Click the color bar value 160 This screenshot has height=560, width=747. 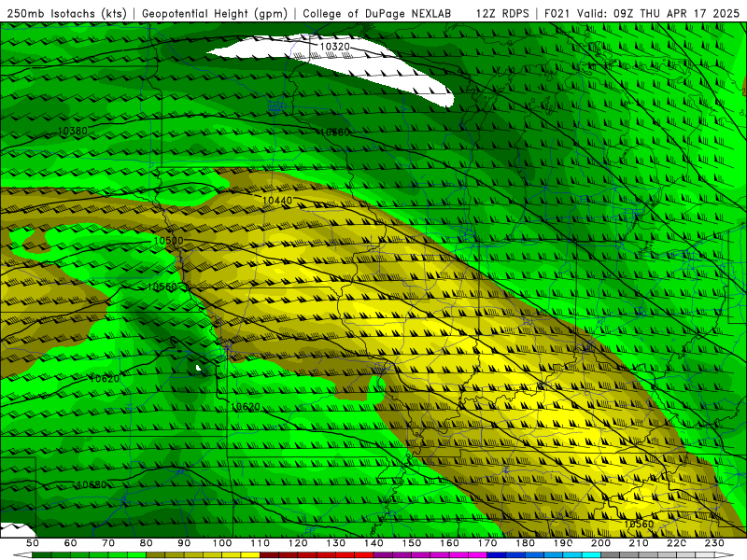tap(449, 543)
